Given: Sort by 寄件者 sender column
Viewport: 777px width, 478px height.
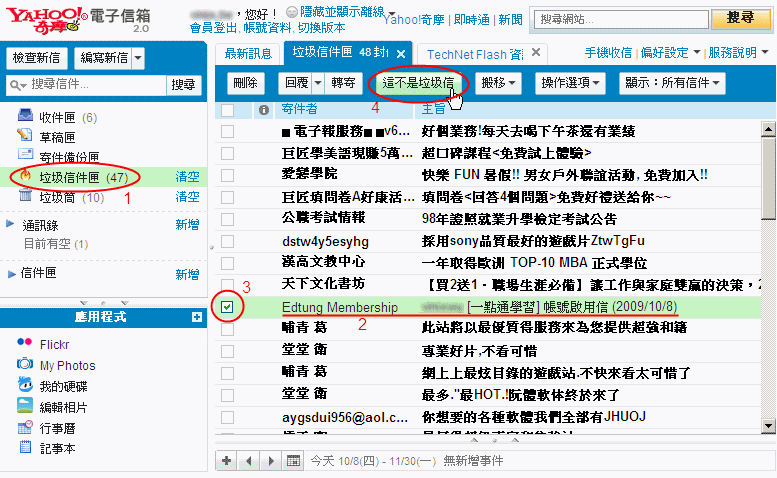Looking at the screenshot, I should pyautogui.click(x=299, y=109).
